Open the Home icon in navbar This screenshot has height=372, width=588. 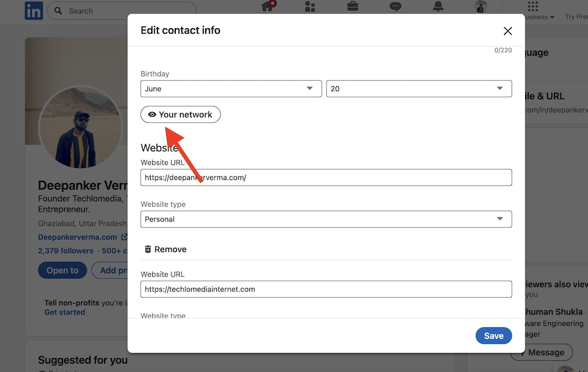click(x=268, y=6)
